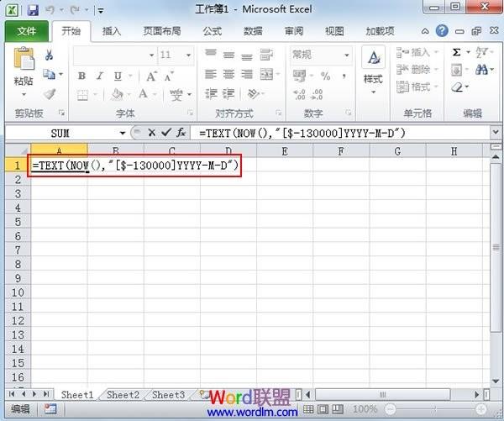Click the Increase Font Size icon

pos(151,76)
